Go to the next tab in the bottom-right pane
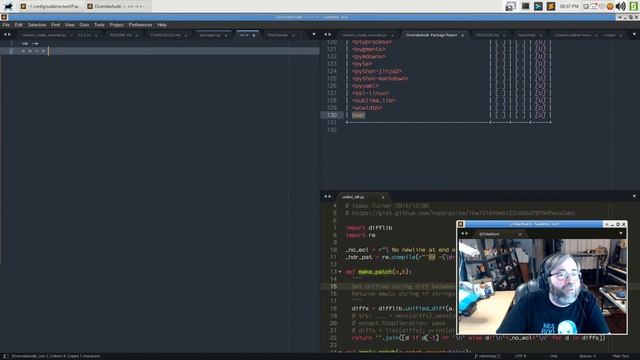This screenshot has height=360, width=640. click(x=330, y=196)
